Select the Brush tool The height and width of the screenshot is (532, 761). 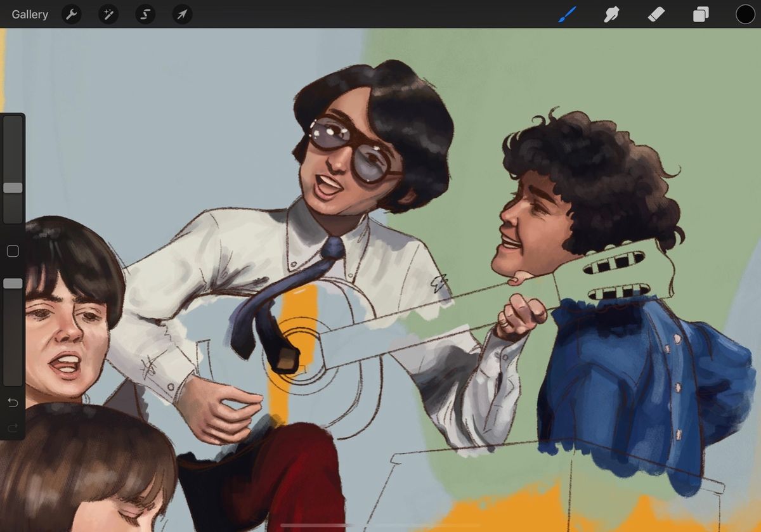pos(568,14)
